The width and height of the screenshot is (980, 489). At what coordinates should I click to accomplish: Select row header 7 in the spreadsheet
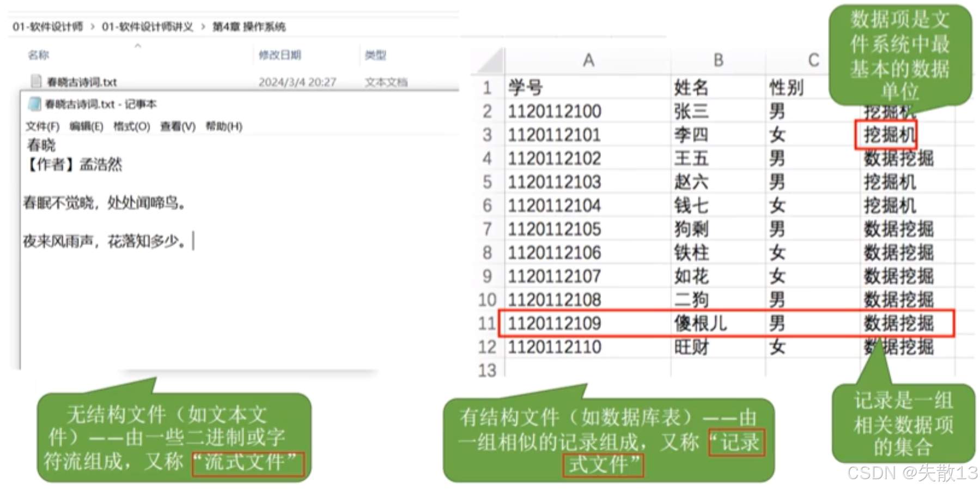[x=487, y=229]
